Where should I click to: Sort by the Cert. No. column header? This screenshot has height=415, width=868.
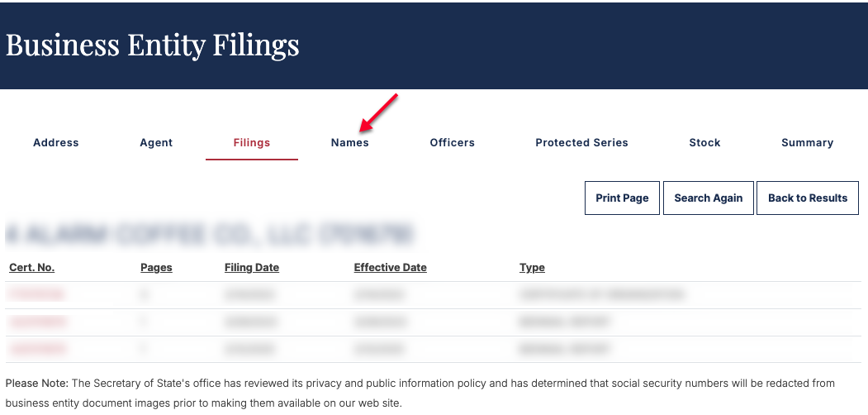point(32,268)
